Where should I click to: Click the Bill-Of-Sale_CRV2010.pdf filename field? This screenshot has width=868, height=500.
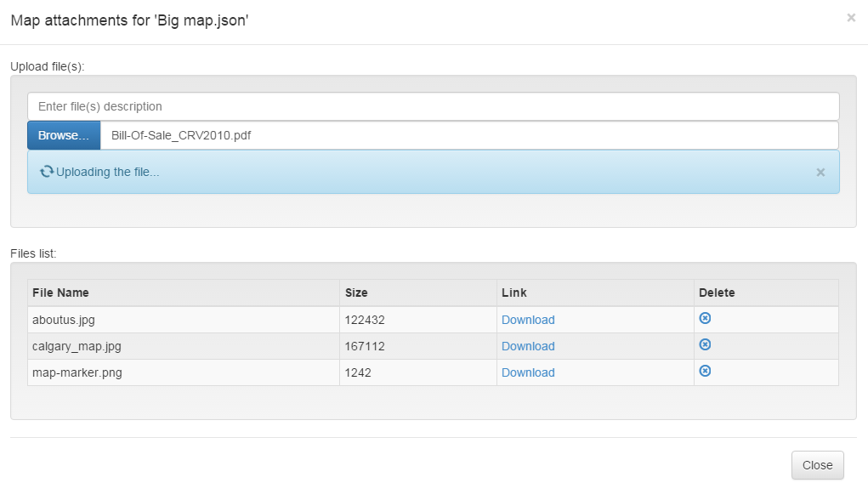click(x=469, y=135)
